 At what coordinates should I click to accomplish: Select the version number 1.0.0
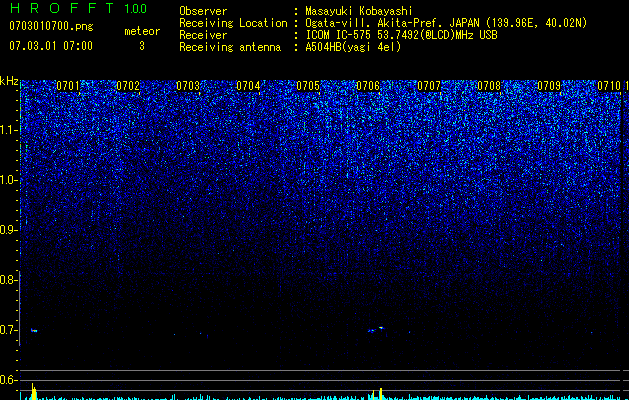[x=136, y=8]
